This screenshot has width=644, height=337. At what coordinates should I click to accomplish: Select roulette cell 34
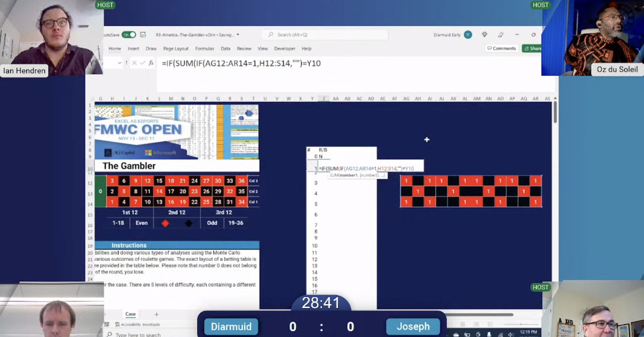coord(241,202)
